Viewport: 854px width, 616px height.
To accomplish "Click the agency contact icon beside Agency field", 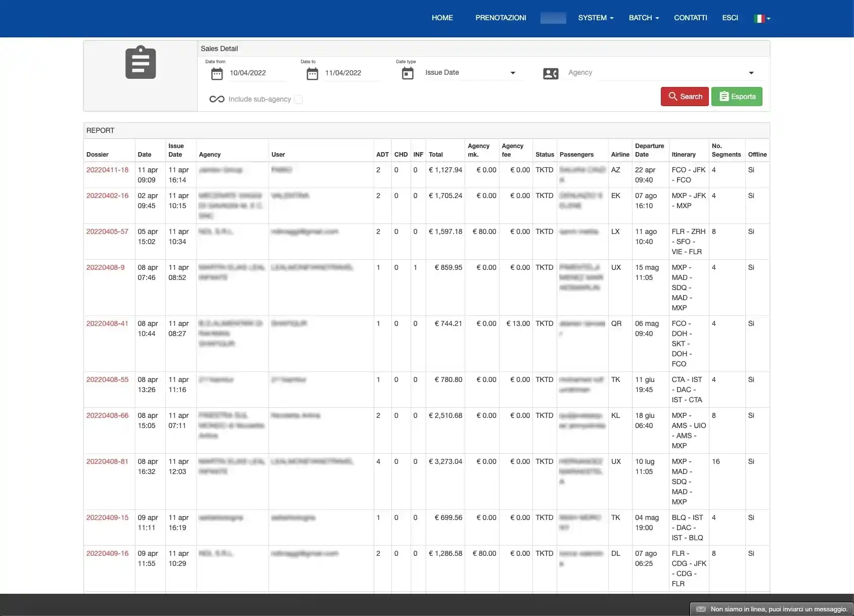I will (x=551, y=73).
